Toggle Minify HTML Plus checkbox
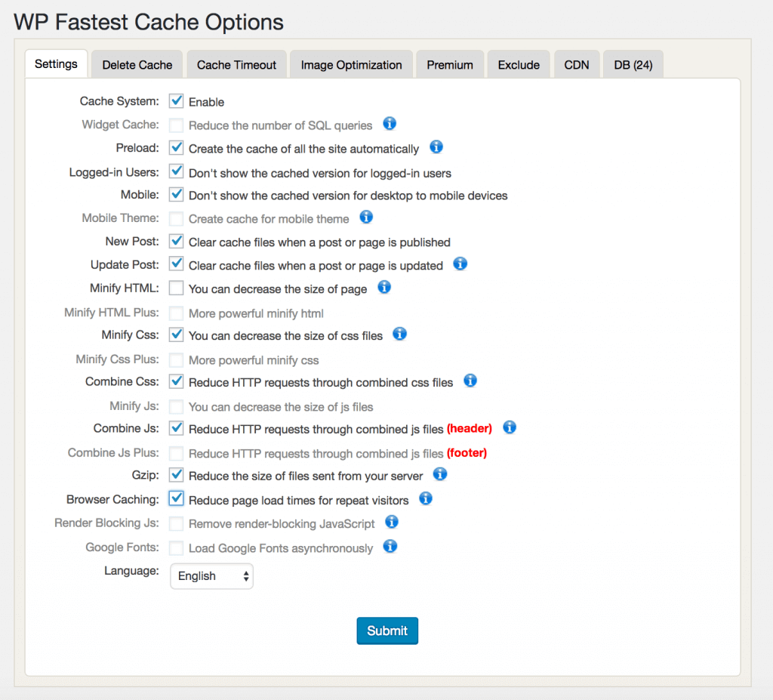 click(176, 313)
